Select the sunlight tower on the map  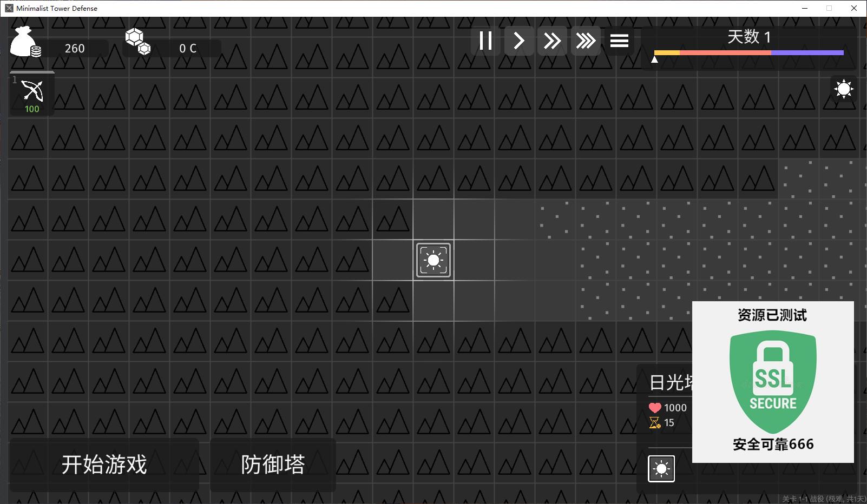coord(433,260)
